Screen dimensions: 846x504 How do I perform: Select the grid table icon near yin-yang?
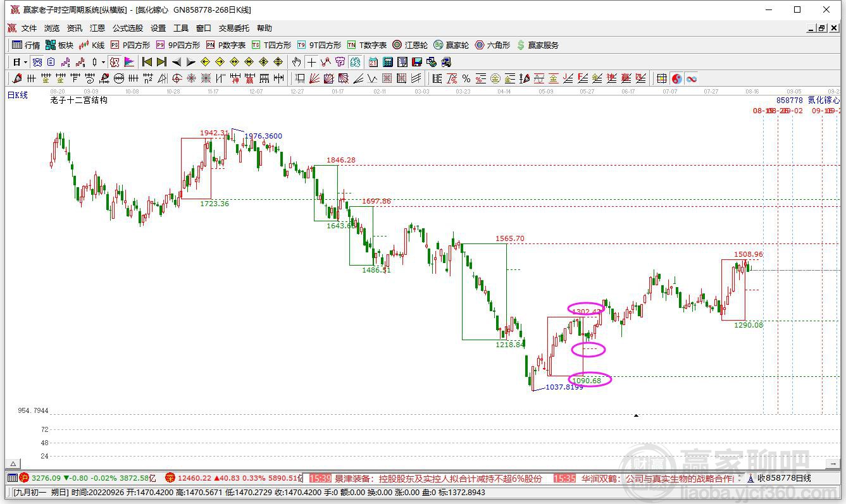(662, 78)
